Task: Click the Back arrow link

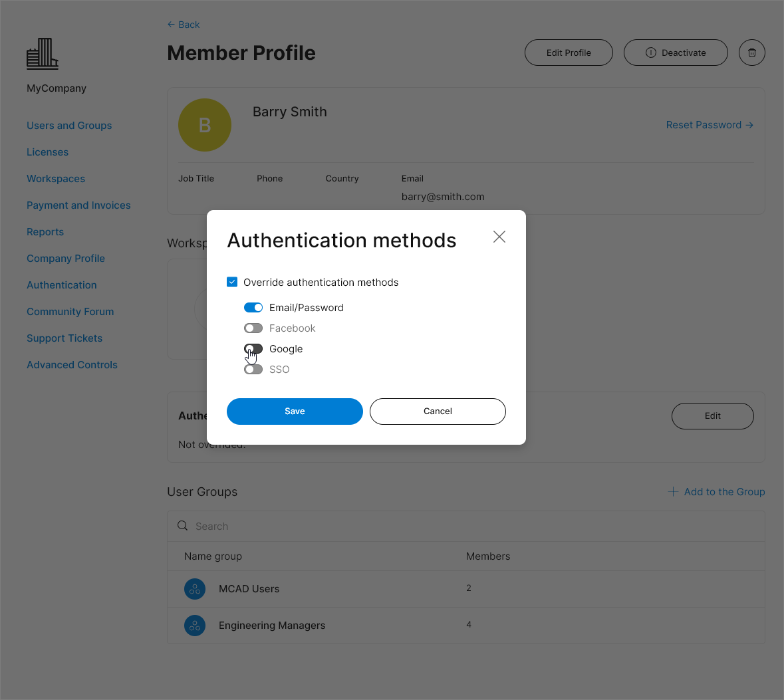Action: [184, 25]
